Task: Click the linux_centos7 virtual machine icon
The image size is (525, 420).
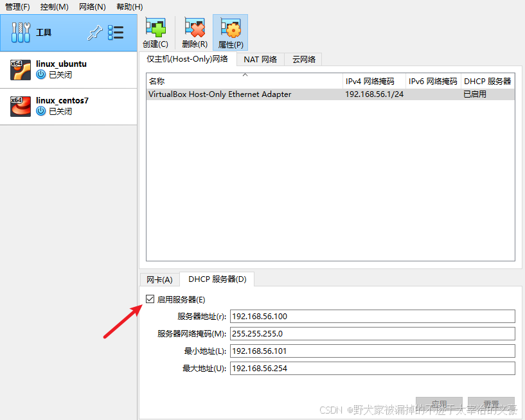Action: (20, 106)
